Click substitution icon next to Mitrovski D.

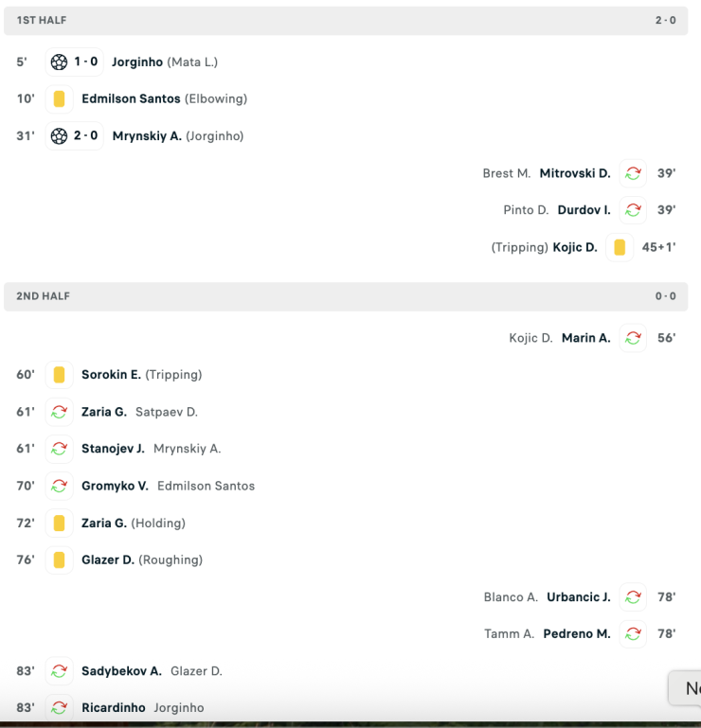click(633, 173)
